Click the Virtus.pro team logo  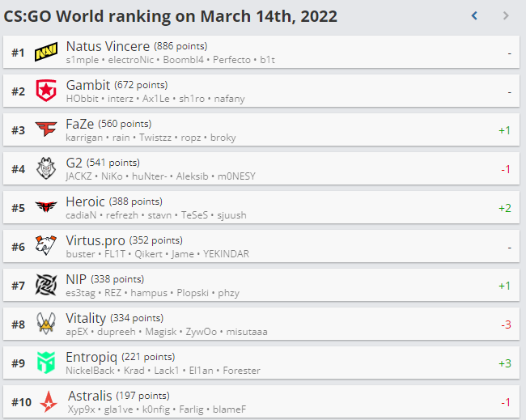tap(47, 247)
